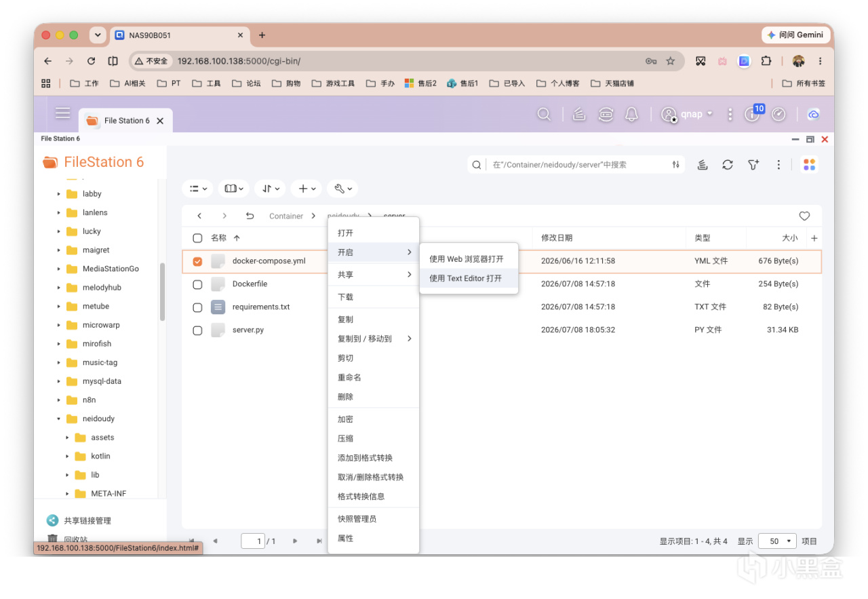The height and width of the screenshot is (599, 868).
Task: Sort by 修改日期 column header
Action: pyautogui.click(x=557, y=238)
